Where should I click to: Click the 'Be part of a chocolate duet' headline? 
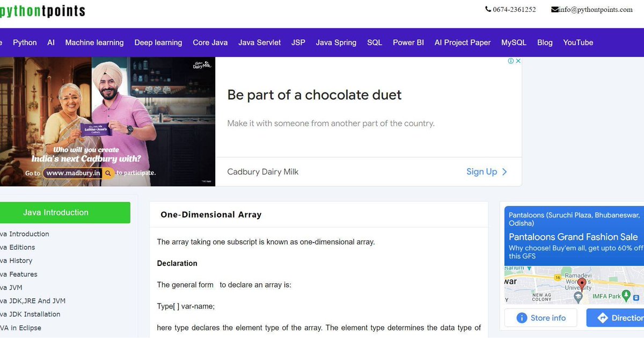tap(314, 95)
